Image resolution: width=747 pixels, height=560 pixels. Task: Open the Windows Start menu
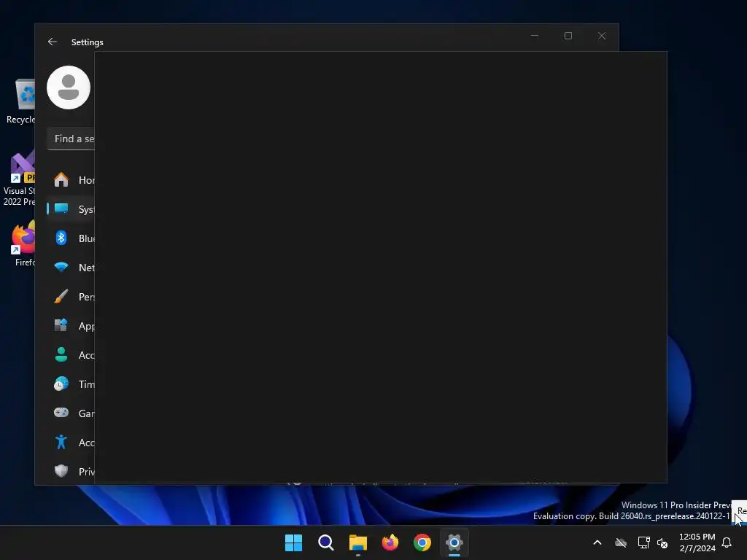[293, 542]
